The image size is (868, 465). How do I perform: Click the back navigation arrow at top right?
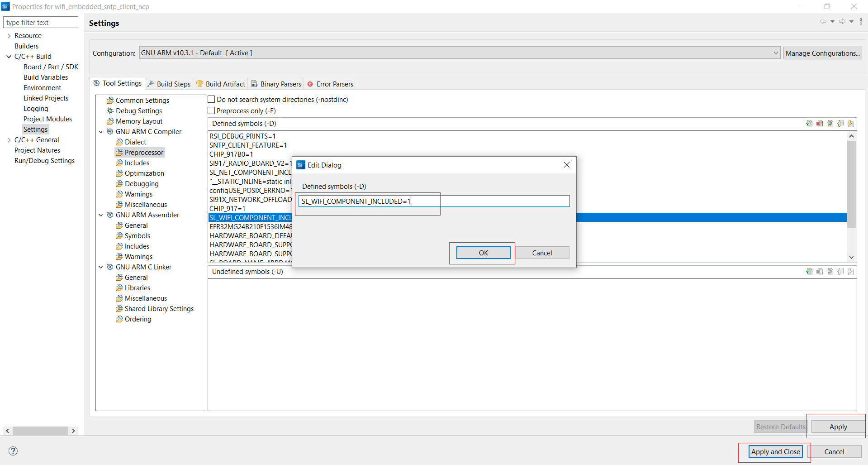pos(824,21)
